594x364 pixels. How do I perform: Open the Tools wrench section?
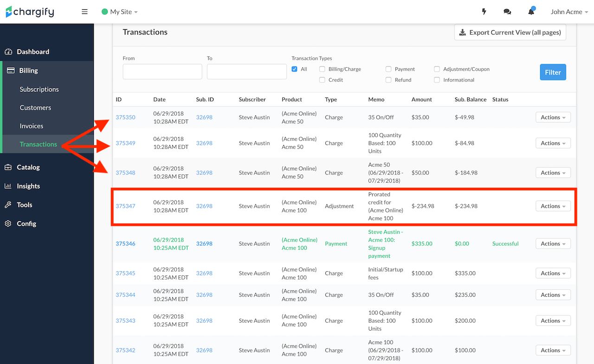point(24,204)
